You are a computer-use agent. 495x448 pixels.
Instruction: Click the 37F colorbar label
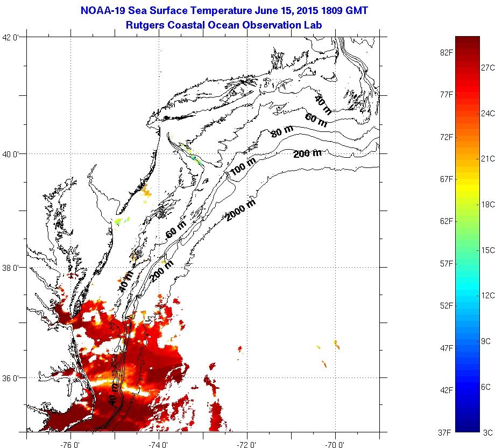pos(444,432)
